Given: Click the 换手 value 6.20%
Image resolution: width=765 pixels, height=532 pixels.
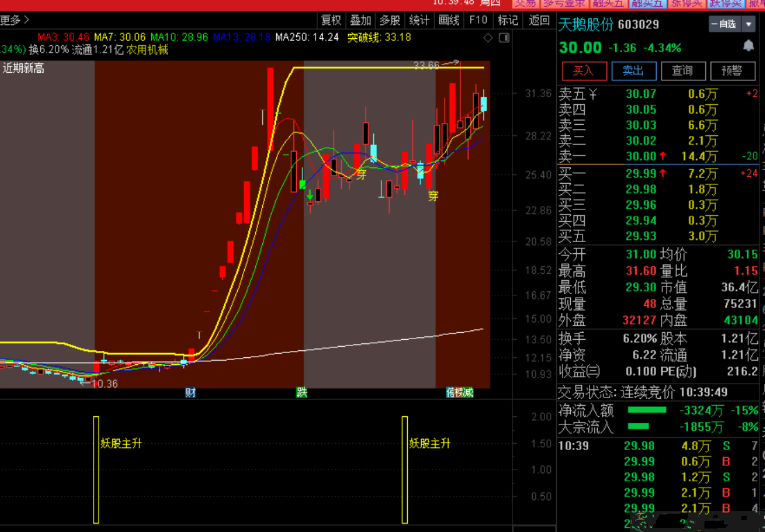Looking at the screenshot, I should coord(639,338).
